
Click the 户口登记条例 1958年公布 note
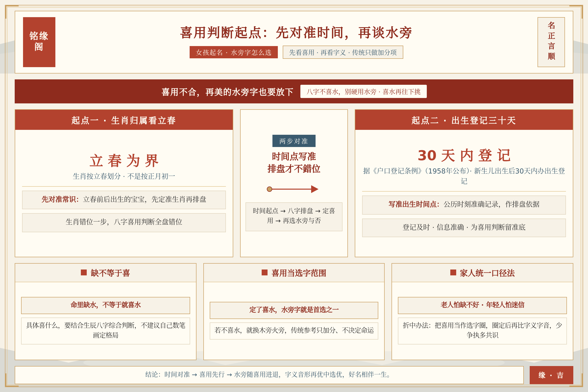pyautogui.click(x=464, y=176)
